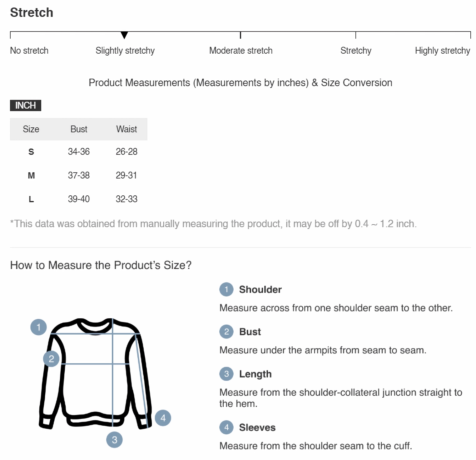This screenshot has width=476, height=460.
Task: Click the Highly stretchy label
Action: point(442,51)
